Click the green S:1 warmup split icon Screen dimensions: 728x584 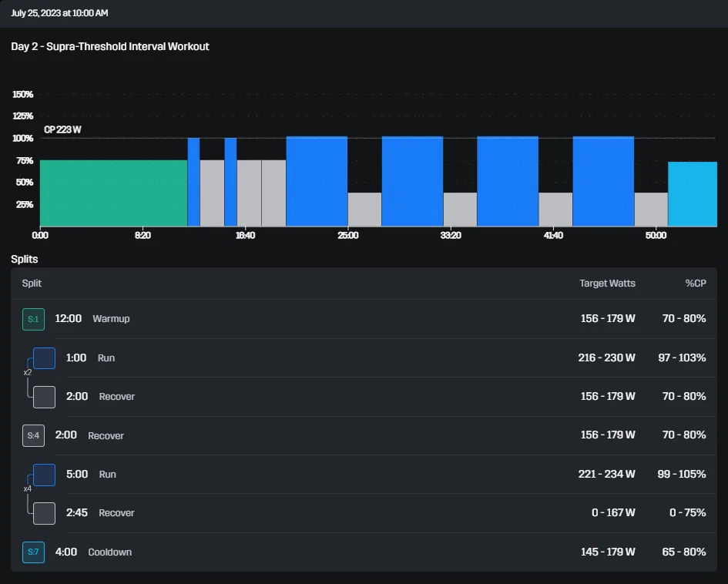click(33, 319)
